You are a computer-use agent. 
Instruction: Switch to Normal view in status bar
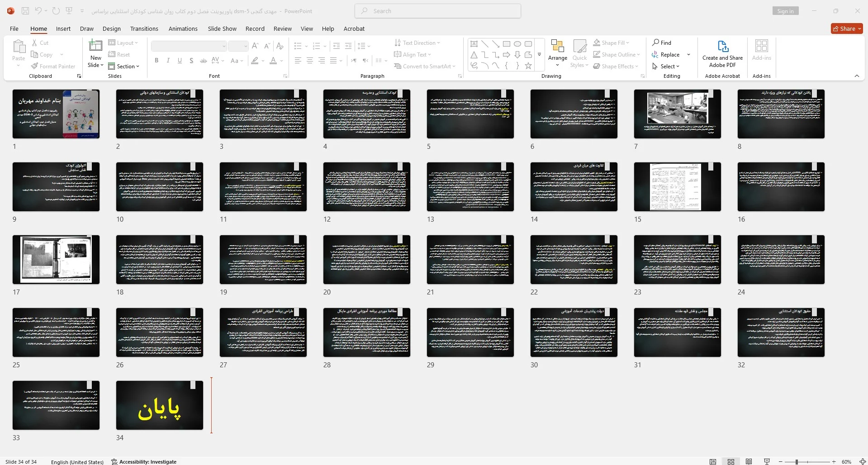[x=713, y=461]
